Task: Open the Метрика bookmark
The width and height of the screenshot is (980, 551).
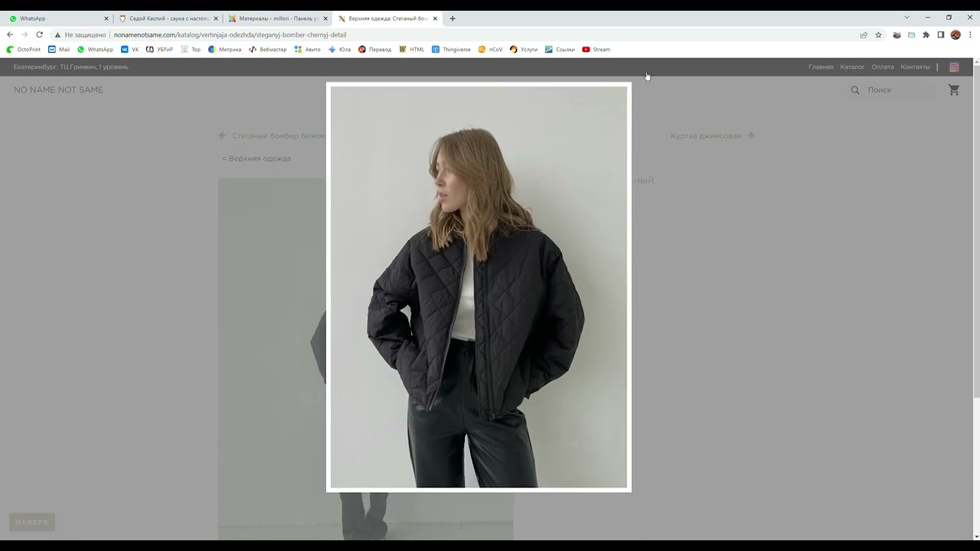Action: (x=224, y=49)
